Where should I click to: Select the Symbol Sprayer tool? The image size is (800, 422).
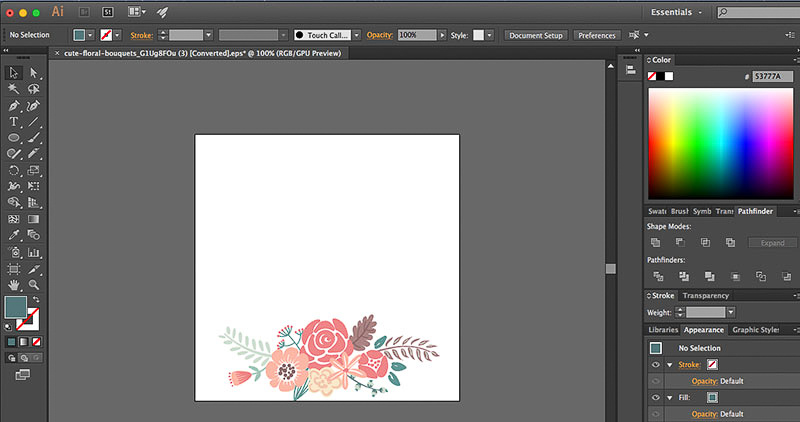click(x=14, y=253)
